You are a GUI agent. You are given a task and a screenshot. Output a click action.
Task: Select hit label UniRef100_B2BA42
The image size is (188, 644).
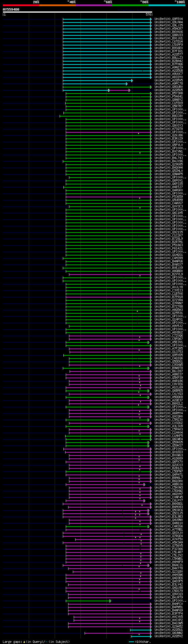coord(169,61)
